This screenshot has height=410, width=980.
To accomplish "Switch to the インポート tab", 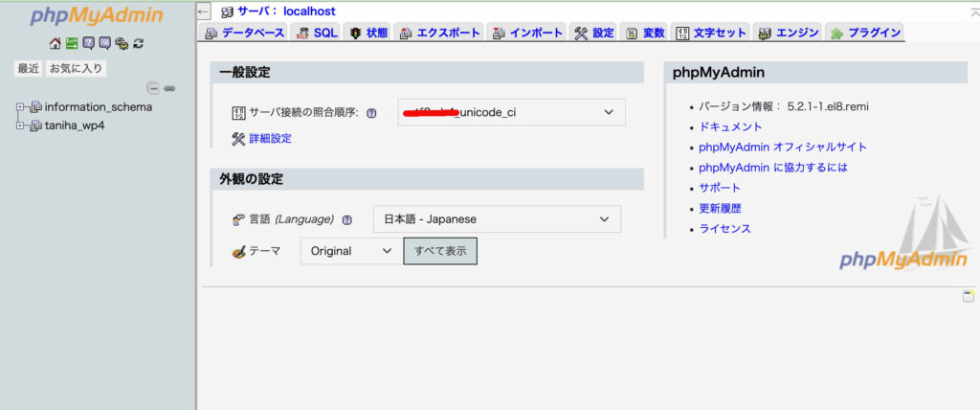I will pos(528,34).
